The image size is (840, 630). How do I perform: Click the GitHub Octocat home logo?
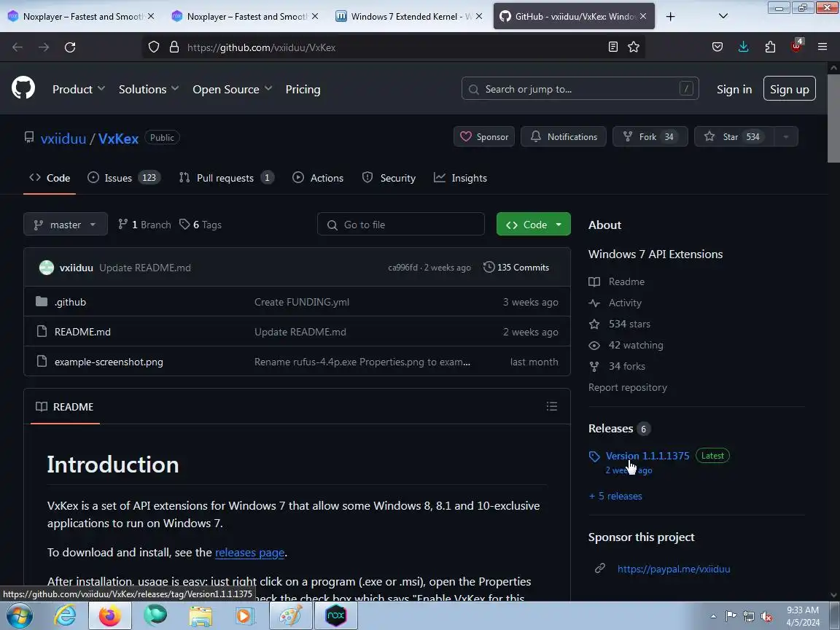coord(23,87)
